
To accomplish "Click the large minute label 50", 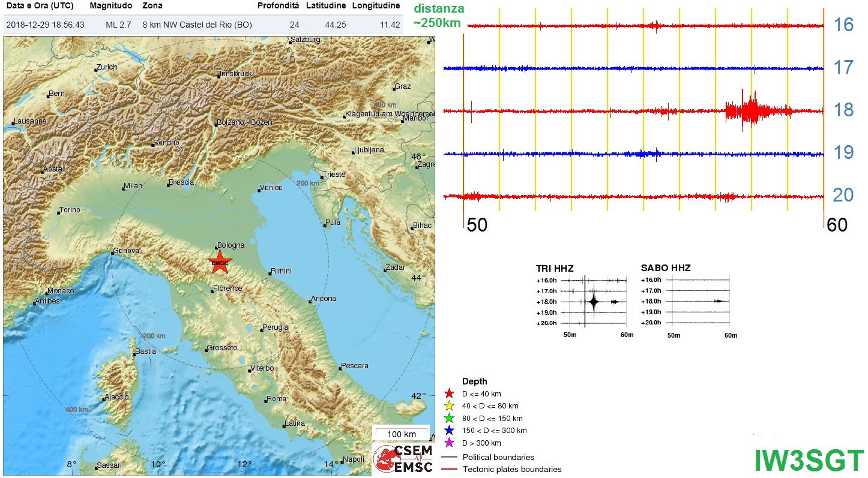I will (x=477, y=225).
